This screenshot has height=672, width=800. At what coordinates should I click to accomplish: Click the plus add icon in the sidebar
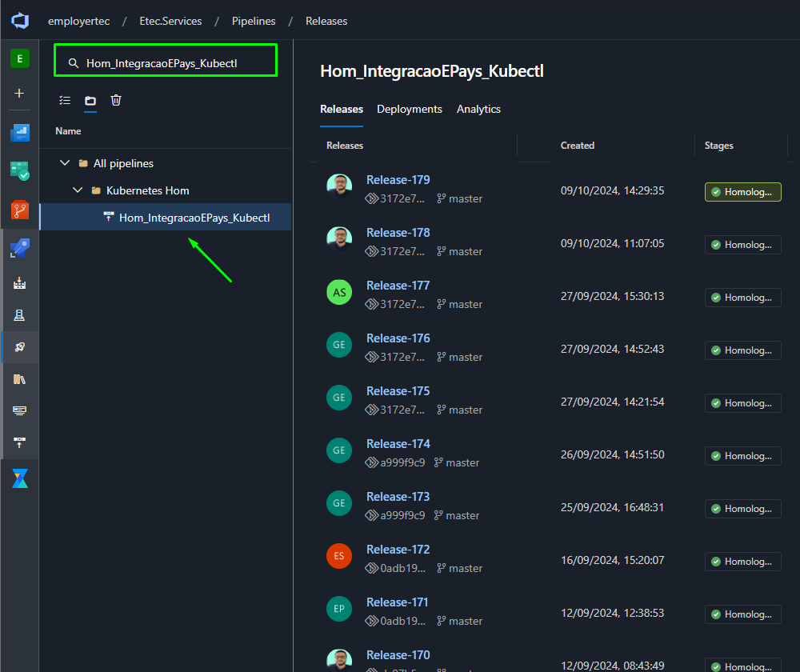pyautogui.click(x=19, y=94)
